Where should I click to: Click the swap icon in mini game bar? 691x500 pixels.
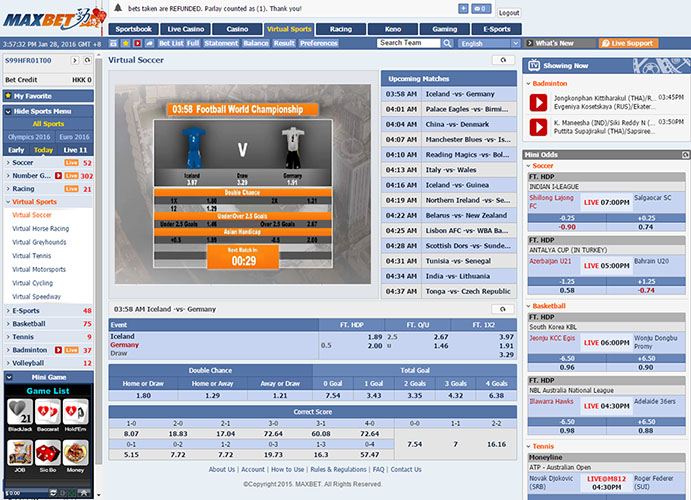point(53,493)
